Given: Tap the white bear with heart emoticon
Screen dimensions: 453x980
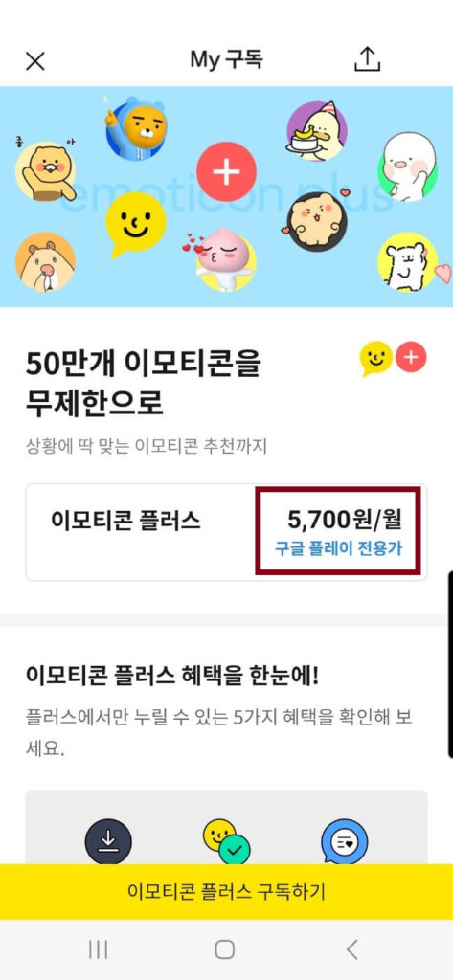Looking at the screenshot, I should pyautogui.click(x=413, y=262).
